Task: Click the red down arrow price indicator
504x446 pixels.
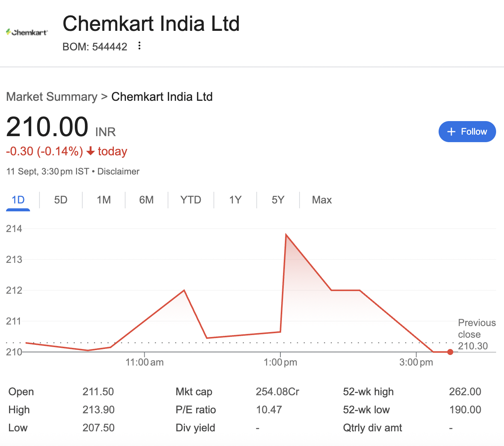Action: pyautogui.click(x=90, y=151)
